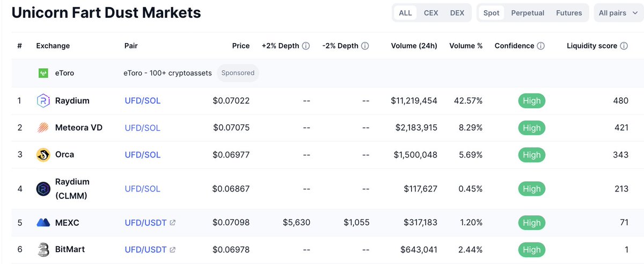644x264 pixels.
Task: Click the eToro logo icon
Action: pyautogui.click(x=43, y=73)
